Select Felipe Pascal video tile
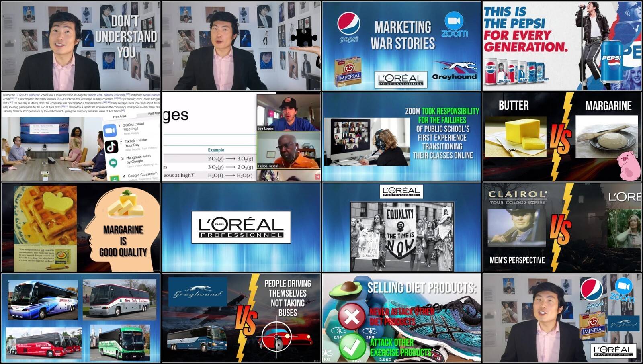The width and height of the screenshot is (643, 364). click(x=289, y=150)
